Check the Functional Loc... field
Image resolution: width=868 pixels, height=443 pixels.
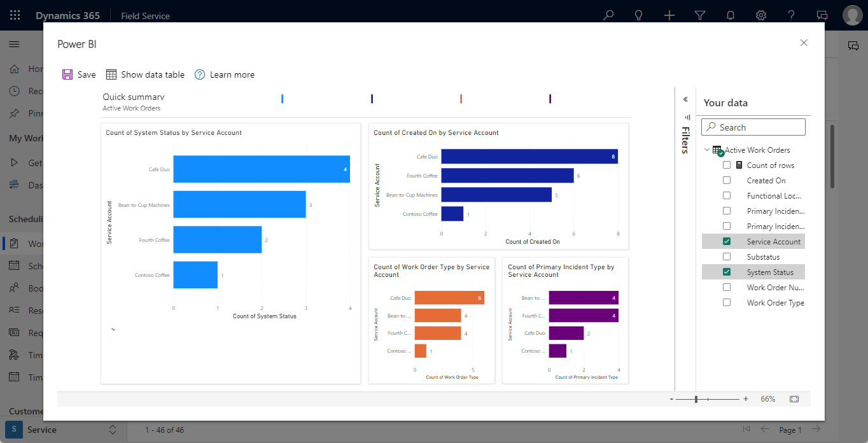coord(727,196)
